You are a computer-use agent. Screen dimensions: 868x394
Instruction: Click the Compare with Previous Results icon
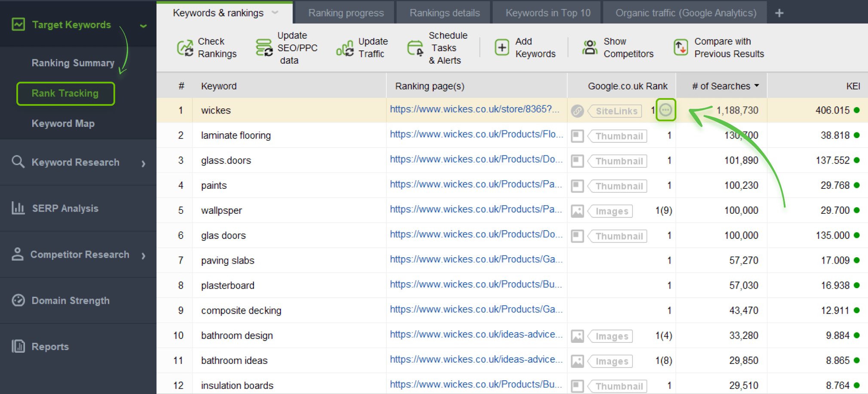coord(681,47)
